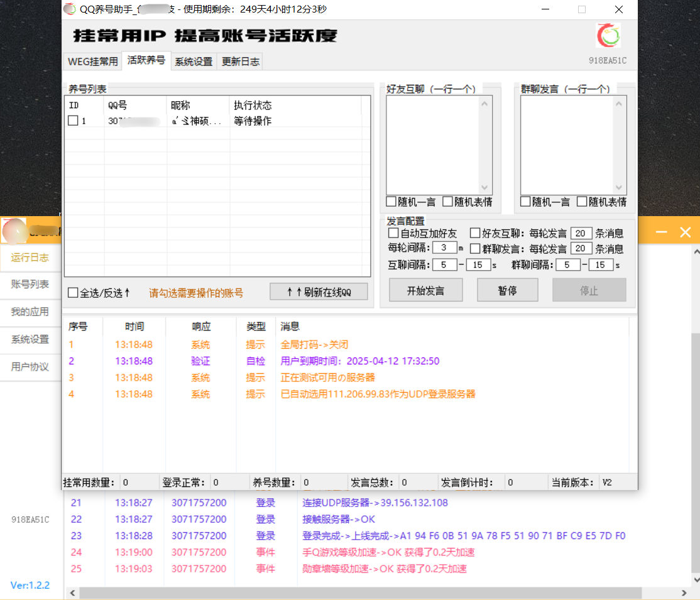Click 群聊间隔 maximum field
This screenshot has height=600, width=700.
(x=601, y=265)
